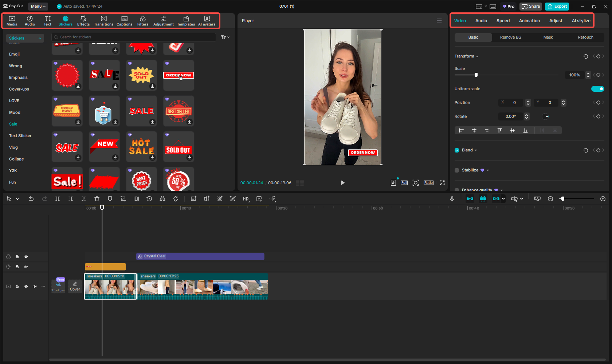Uncheck the Blend checkbox
This screenshot has width=612, height=364.
457,150
